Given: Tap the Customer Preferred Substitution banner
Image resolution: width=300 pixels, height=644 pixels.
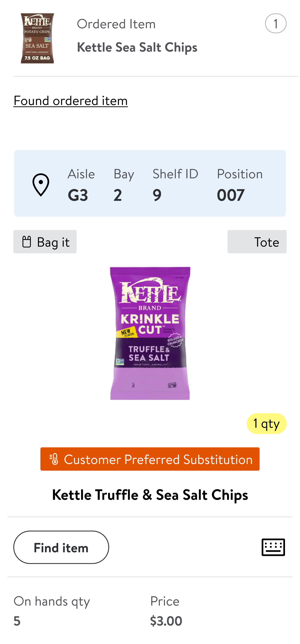Looking at the screenshot, I should pos(150,459).
